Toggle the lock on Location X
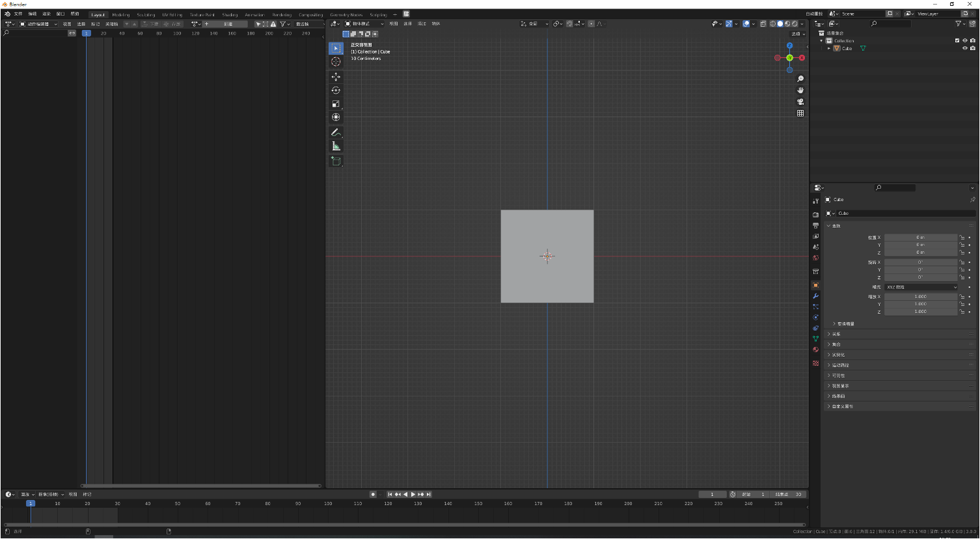This screenshot has height=539, width=980. (x=962, y=238)
